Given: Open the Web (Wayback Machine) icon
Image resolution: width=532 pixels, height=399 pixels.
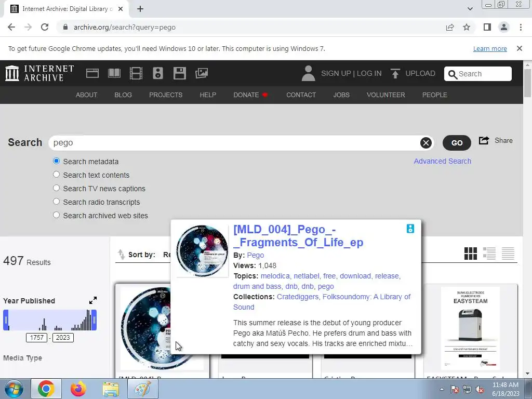Looking at the screenshot, I should click(x=92, y=73).
